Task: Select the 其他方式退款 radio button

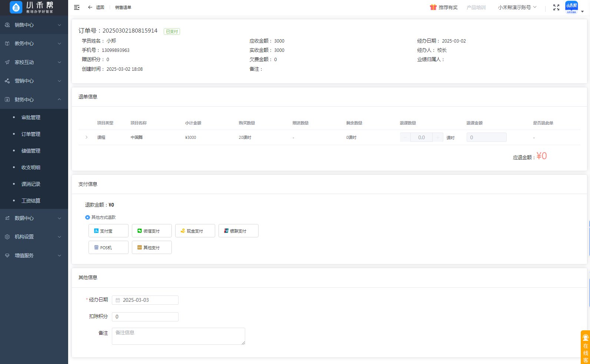Action: 87,217
